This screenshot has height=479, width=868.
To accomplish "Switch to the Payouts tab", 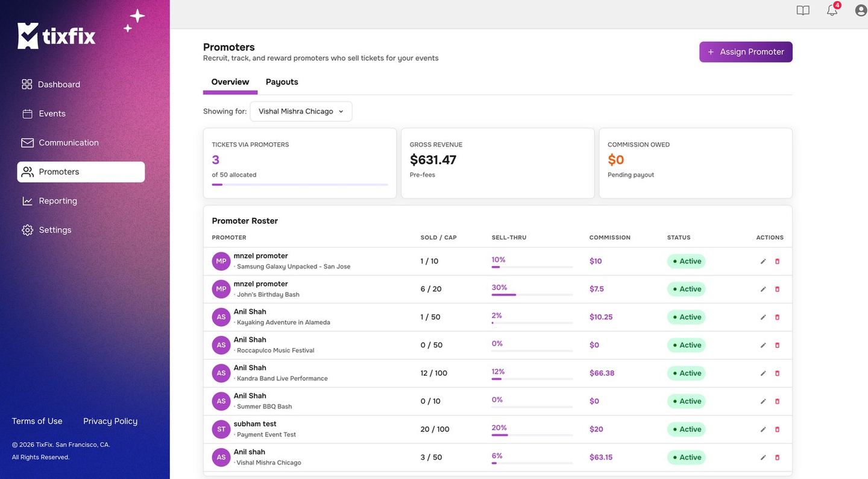I will [x=282, y=82].
